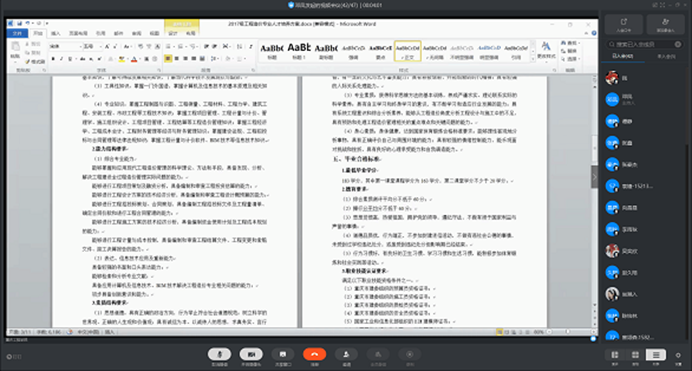Click the yellow text highlight color
Screen dimensions: 692x371
[121, 59]
